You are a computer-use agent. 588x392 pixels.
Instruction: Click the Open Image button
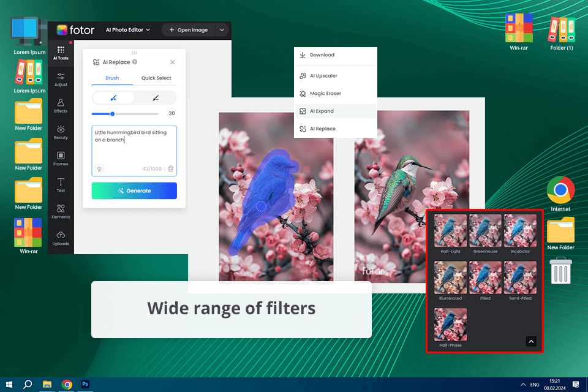pos(188,30)
